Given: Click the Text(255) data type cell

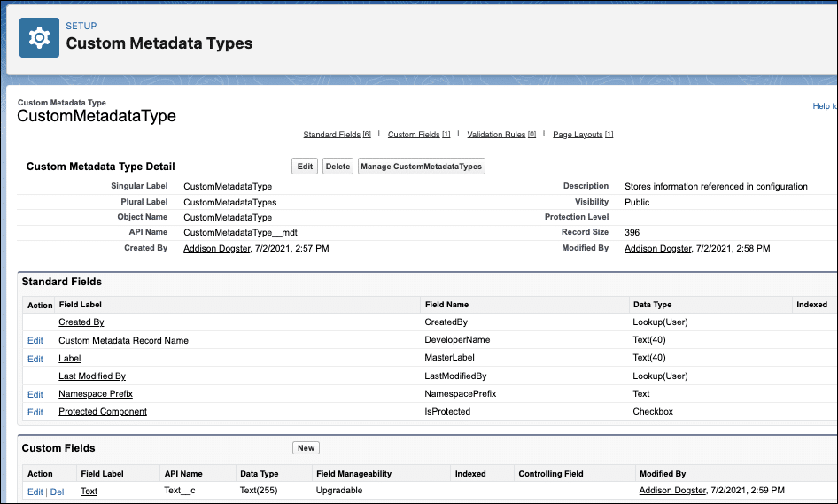Looking at the screenshot, I should [x=259, y=490].
